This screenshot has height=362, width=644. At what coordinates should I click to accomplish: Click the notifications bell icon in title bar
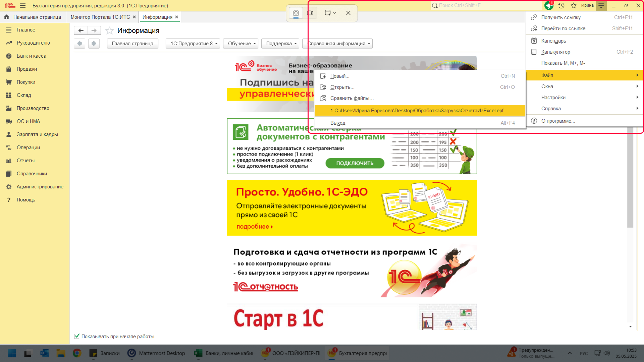(x=549, y=5)
